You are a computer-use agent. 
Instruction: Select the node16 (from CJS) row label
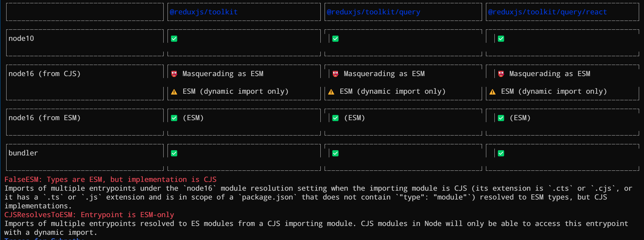coord(44,74)
